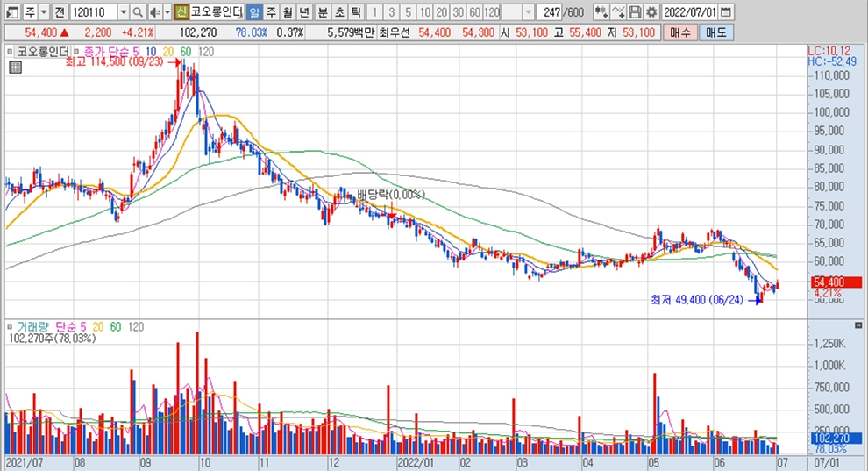Click the red 54,400 price axis tag
Screen dimensions: 868x471
836,282
